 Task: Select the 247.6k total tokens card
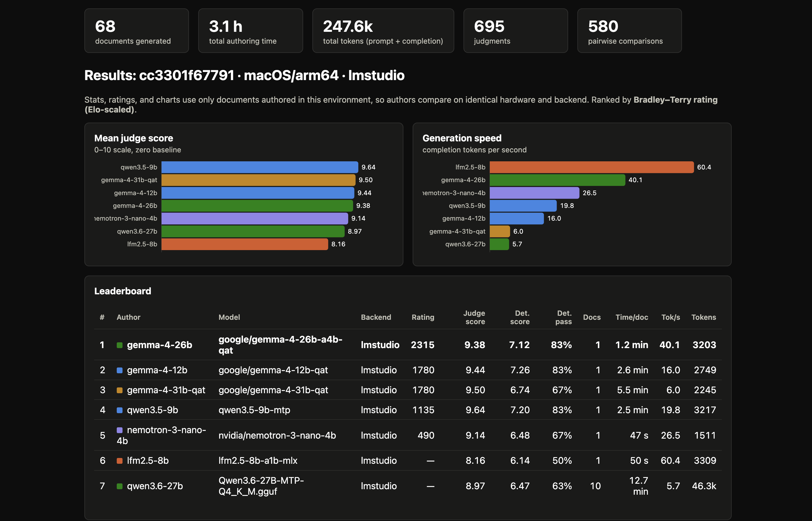[383, 31]
